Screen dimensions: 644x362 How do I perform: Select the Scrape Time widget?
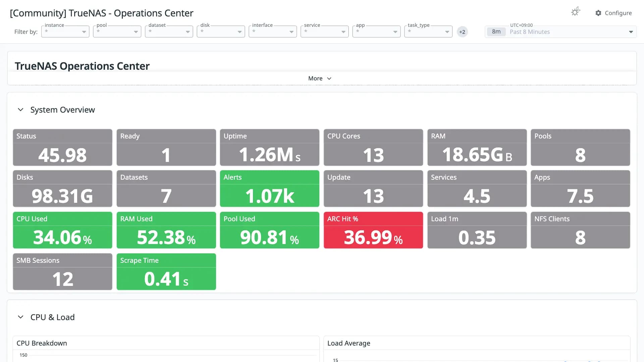166,272
